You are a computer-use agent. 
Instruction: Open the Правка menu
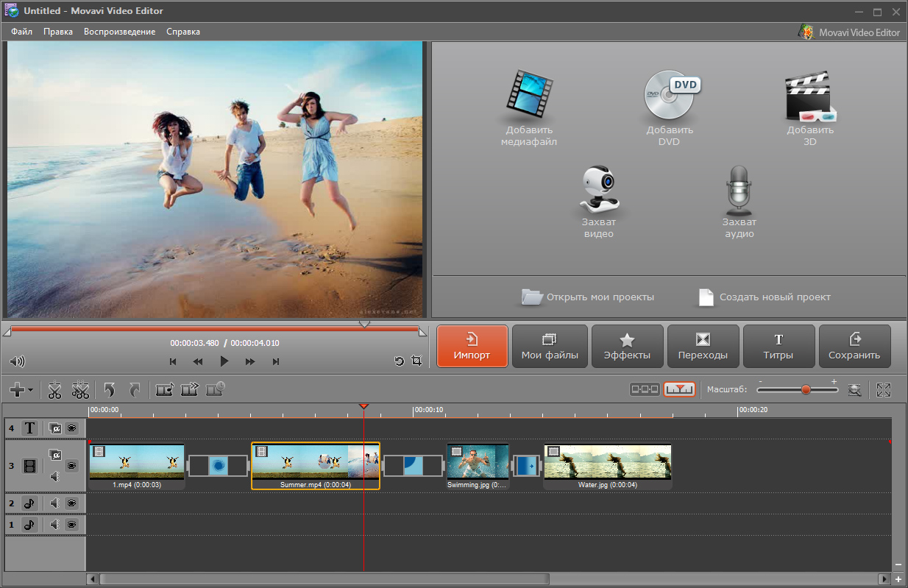tap(58, 32)
